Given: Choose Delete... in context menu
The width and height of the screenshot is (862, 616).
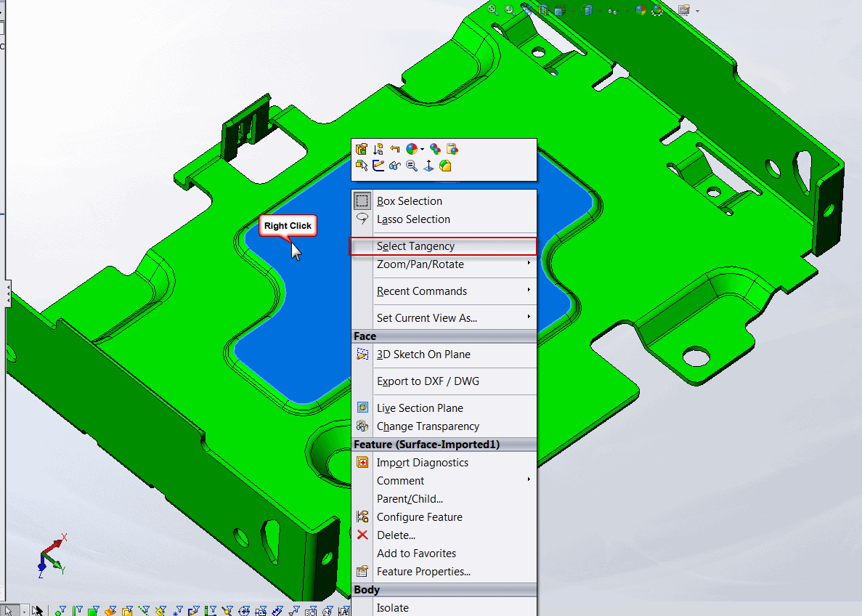Looking at the screenshot, I should click(444, 535).
